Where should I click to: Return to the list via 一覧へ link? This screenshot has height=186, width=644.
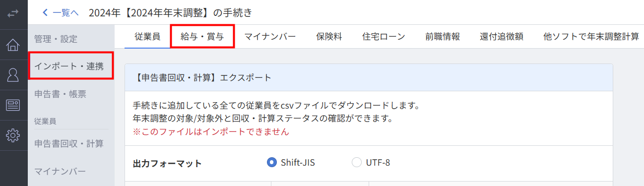point(65,13)
